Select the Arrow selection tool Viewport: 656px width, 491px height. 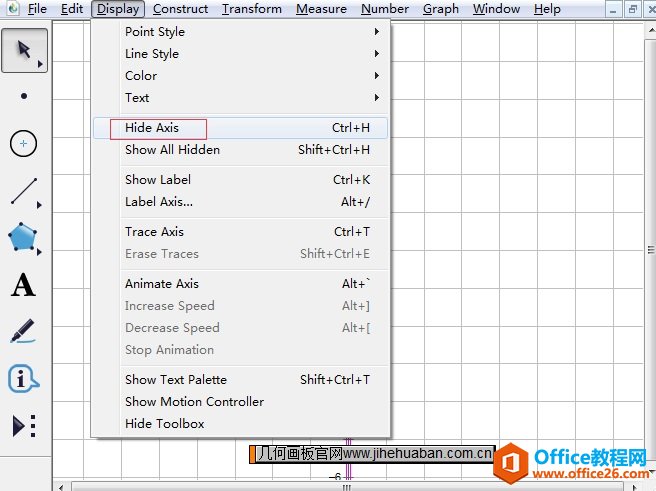23,51
